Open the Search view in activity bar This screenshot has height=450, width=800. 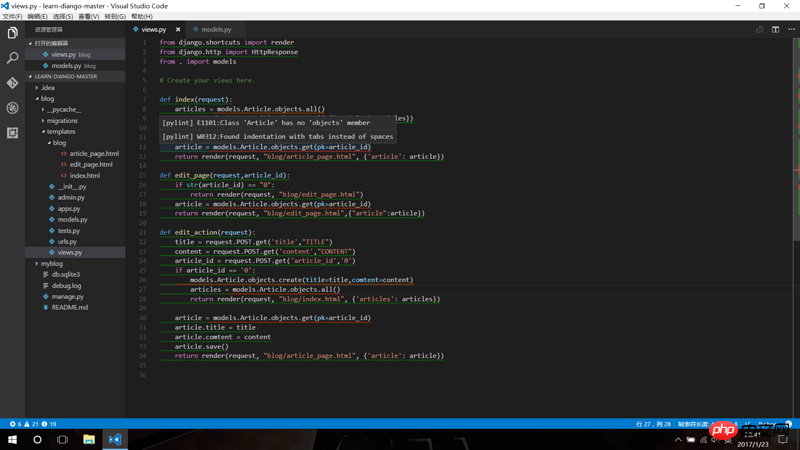[12, 58]
